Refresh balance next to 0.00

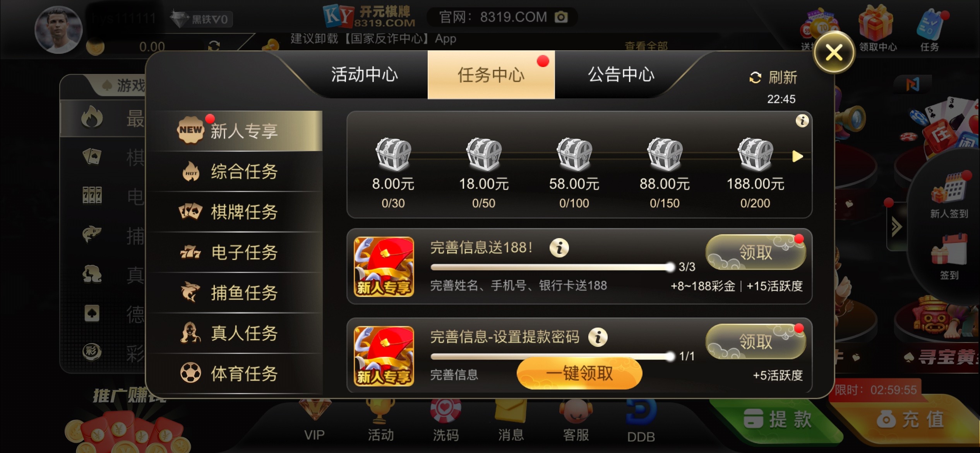[x=214, y=46]
